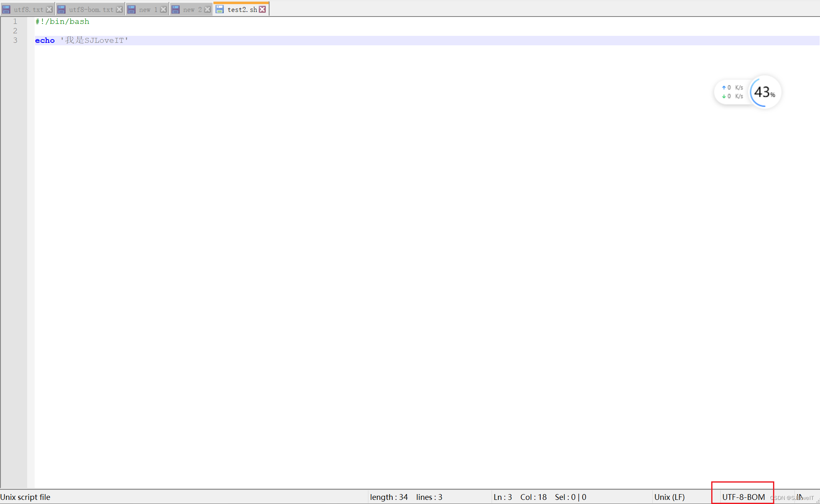Viewport: 820px width, 504px height.
Task: Close the utf8-bom.txt tab
Action: click(x=119, y=9)
